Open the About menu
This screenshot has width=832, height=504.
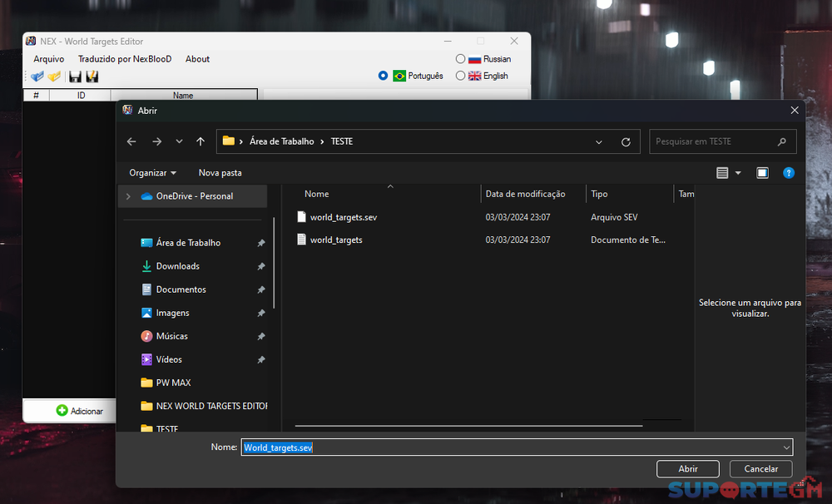(x=197, y=59)
